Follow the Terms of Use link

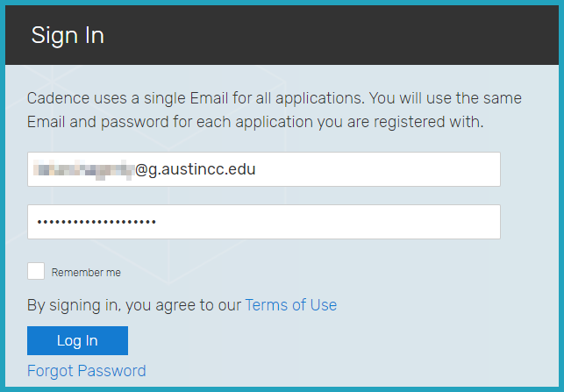coord(290,305)
